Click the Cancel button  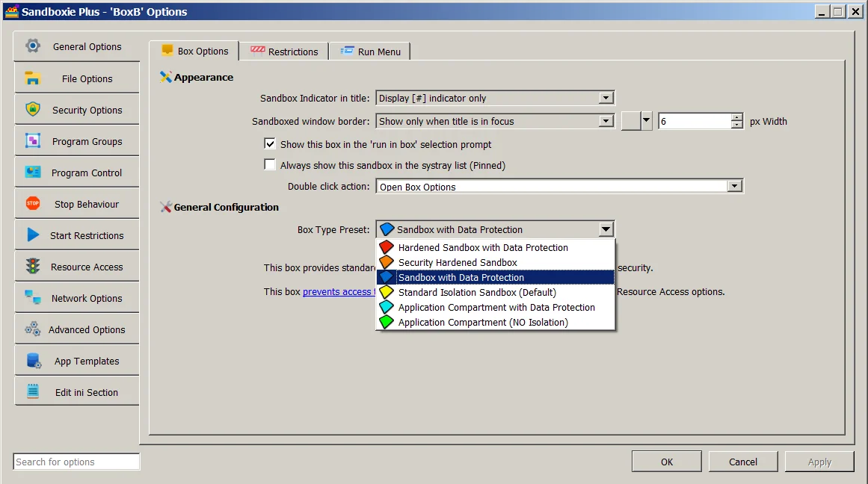click(743, 462)
